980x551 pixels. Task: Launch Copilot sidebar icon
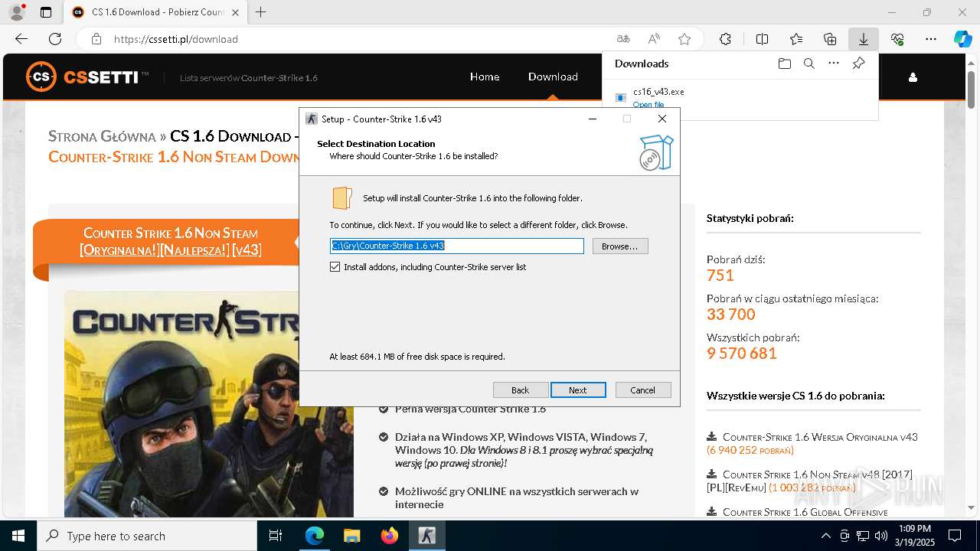[x=963, y=39]
